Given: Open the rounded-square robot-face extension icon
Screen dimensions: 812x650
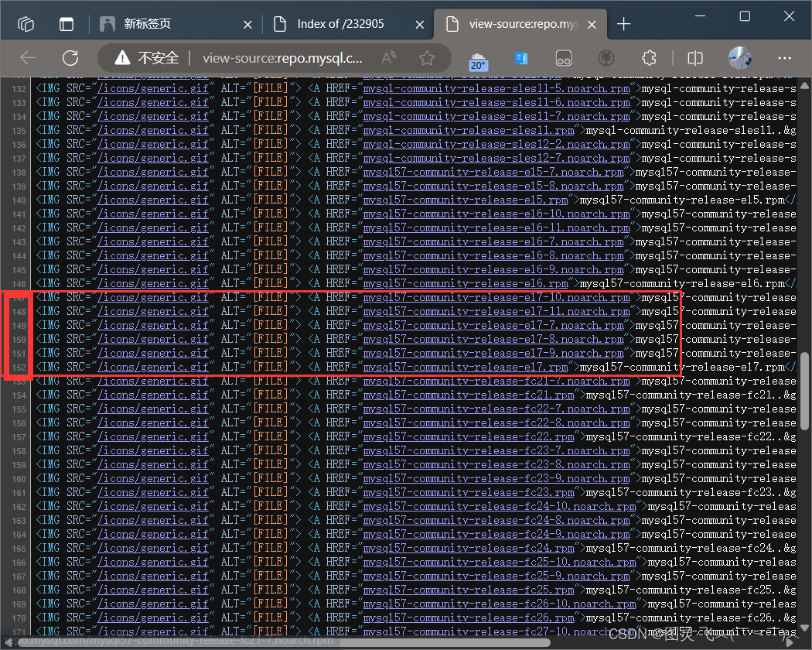Looking at the screenshot, I should 564,58.
